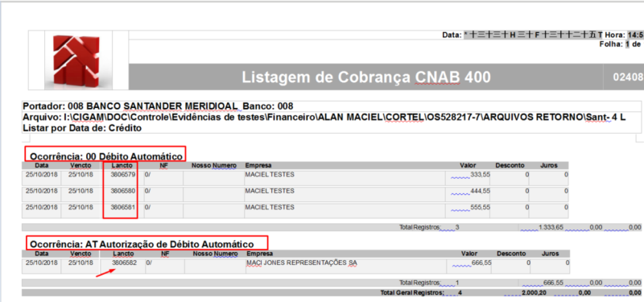The width and height of the screenshot is (644, 302).
Task: Select lançamento number 3806580
Action: 123,191
